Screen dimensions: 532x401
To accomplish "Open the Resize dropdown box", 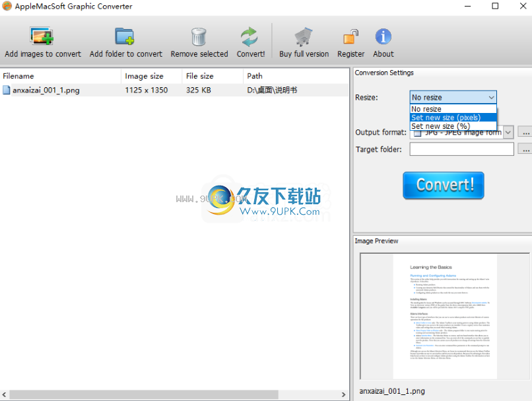I will coord(453,98).
